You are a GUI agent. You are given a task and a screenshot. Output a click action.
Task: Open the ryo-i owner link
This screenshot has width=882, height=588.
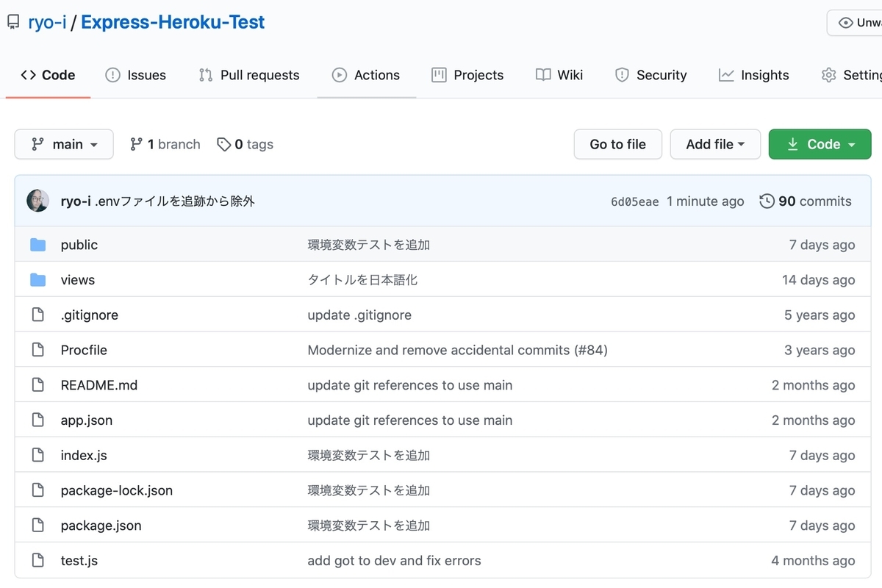47,23
